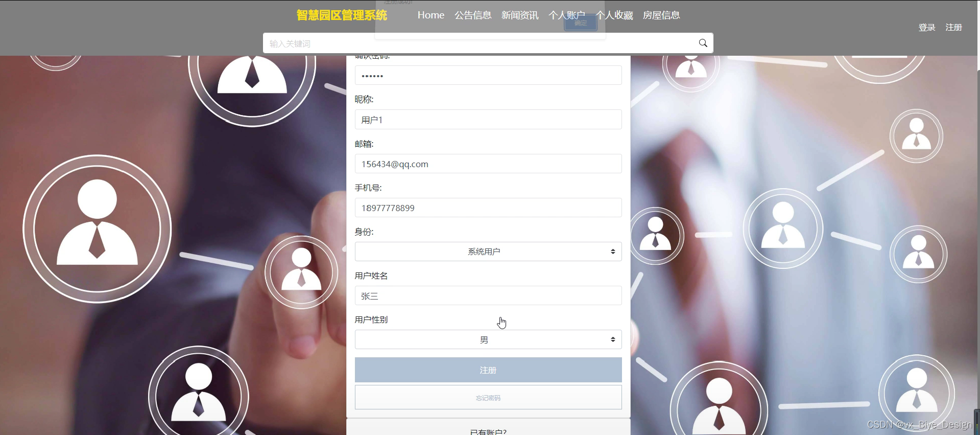
Task: Click the 昵称 field containing 用户1
Action: (x=488, y=120)
